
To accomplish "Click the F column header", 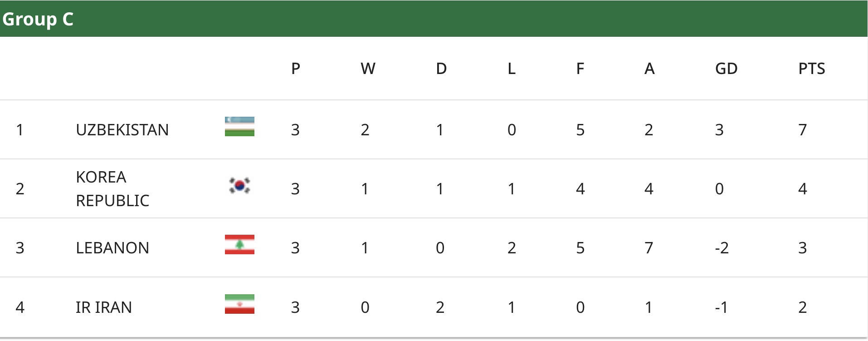I will [x=580, y=69].
